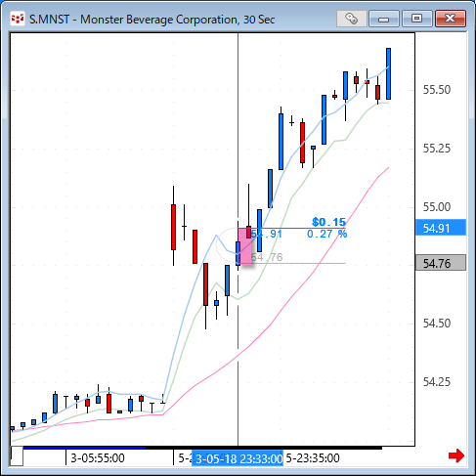Click the 55.00 price axis label

437,206
